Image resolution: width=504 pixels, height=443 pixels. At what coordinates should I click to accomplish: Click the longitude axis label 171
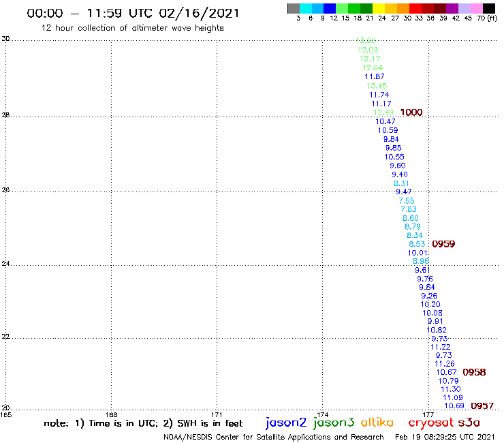point(217,414)
